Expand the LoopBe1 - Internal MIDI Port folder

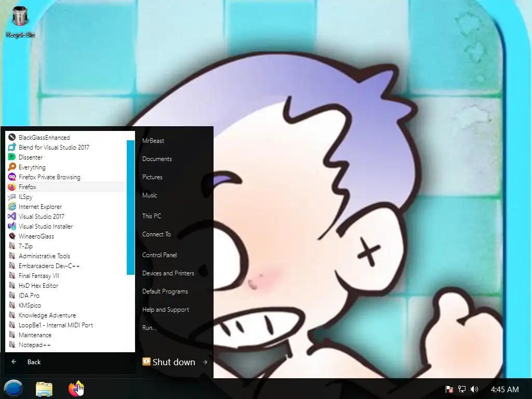66,325
